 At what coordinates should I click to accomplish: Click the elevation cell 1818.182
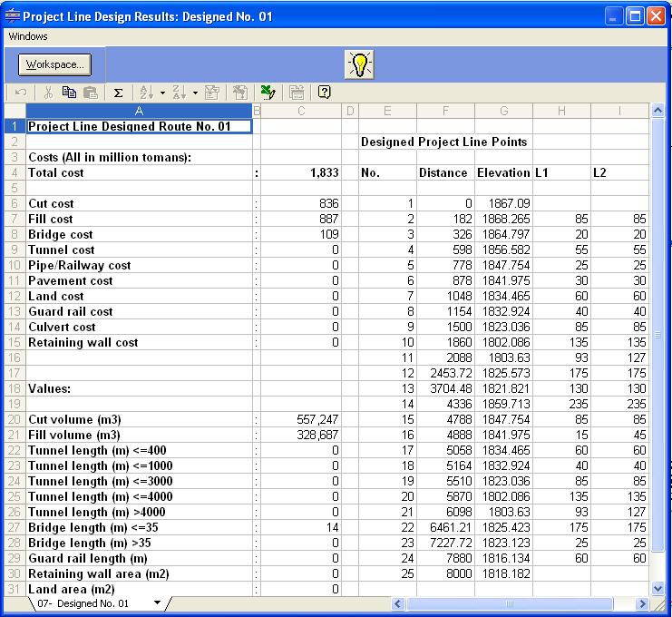tap(503, 574)
